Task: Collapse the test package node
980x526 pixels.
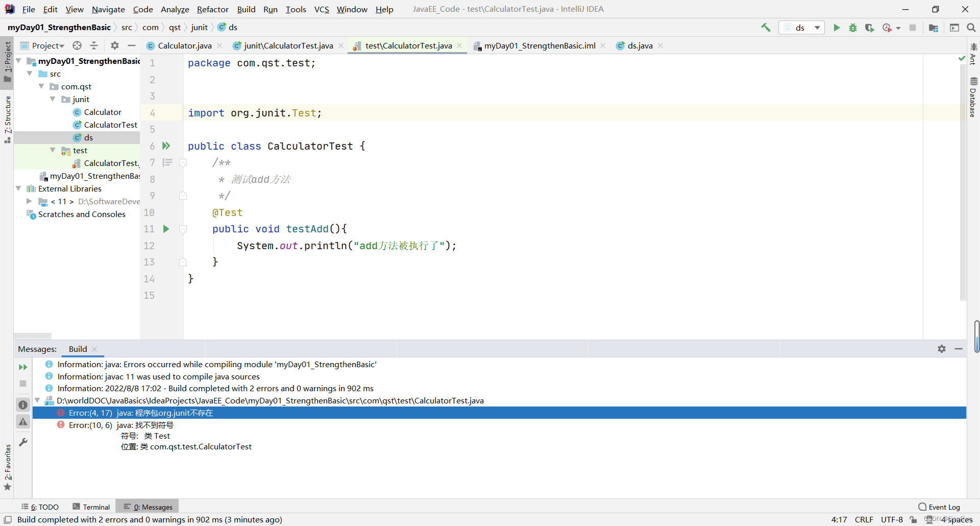Action: click(53, 150)
